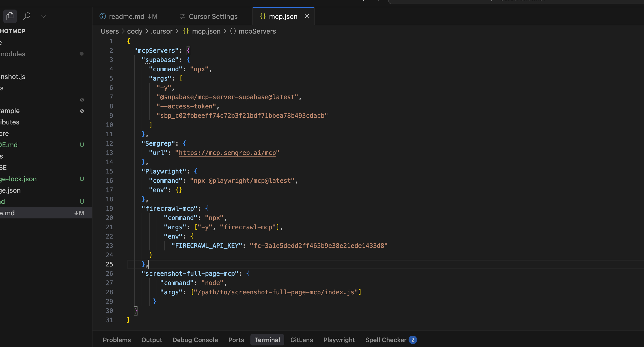This screenshot has height=347, width=644.
Task: Select the explorer file ending in ge.json
Action: [46, 190]
